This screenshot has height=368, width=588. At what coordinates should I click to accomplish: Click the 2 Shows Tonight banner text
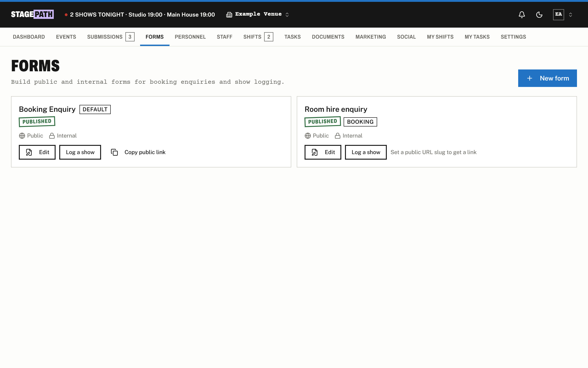pos(142,14)
